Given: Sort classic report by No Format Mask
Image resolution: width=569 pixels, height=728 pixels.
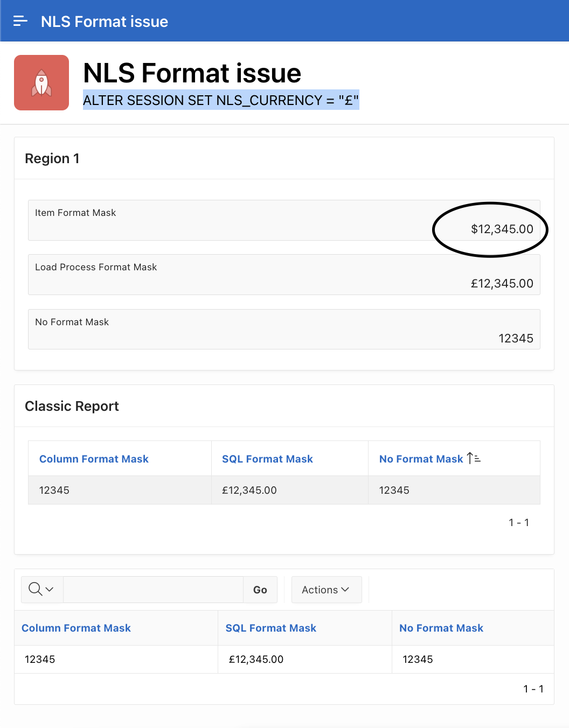Looking at the screenshot, I should [421, 459].
